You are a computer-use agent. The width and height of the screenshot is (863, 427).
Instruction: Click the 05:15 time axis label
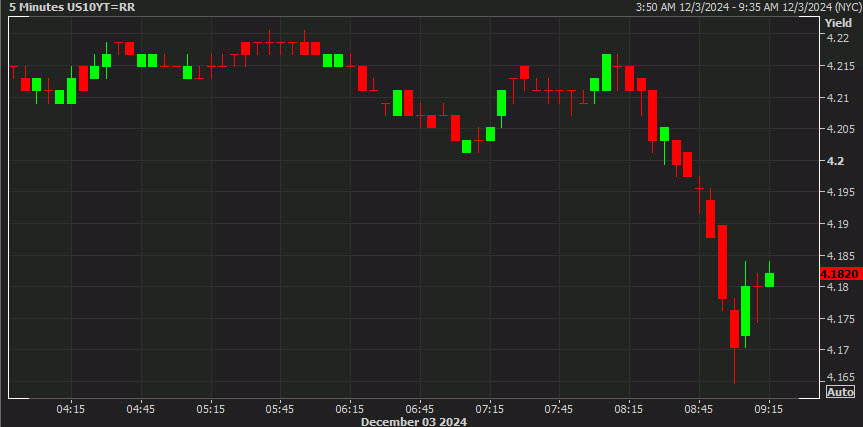click(x=211, y=409)
